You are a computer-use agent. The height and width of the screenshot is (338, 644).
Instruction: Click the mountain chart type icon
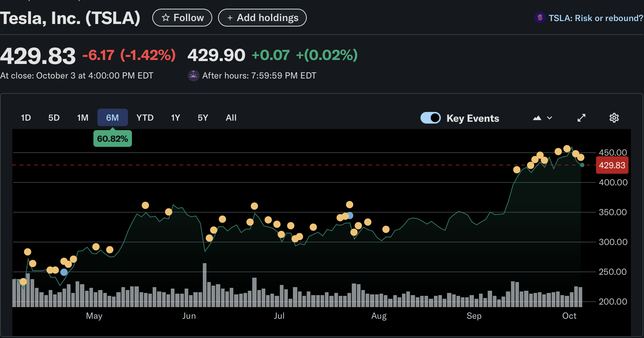click(537, 118)
